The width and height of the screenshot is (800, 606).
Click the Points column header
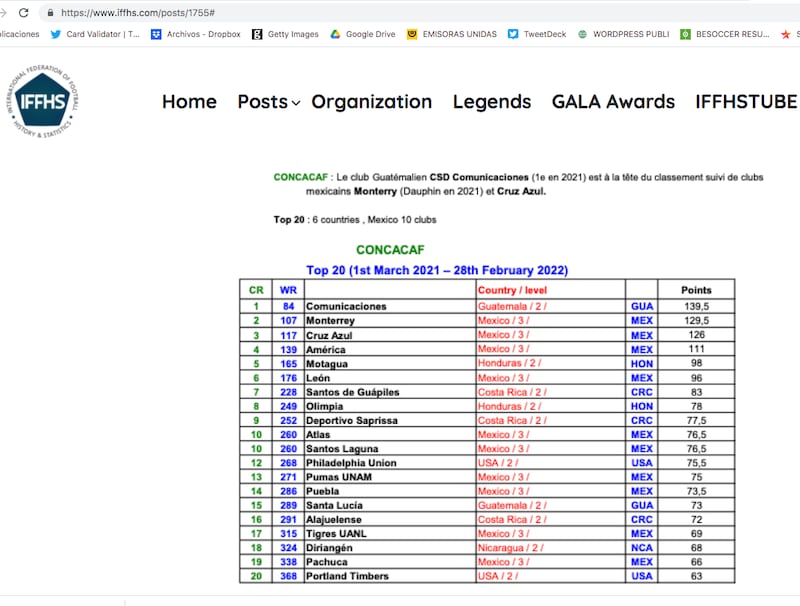(x=696, y=290)
